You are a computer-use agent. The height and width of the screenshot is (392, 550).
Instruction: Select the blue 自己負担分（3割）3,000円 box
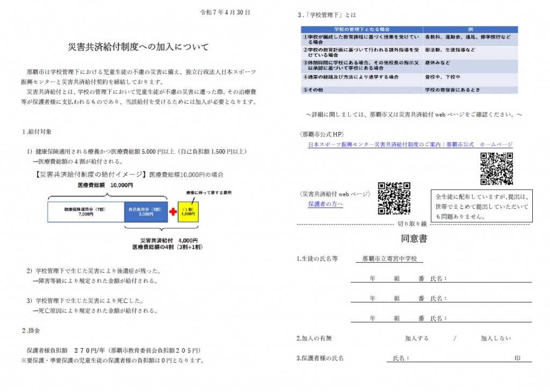[146, 212]
